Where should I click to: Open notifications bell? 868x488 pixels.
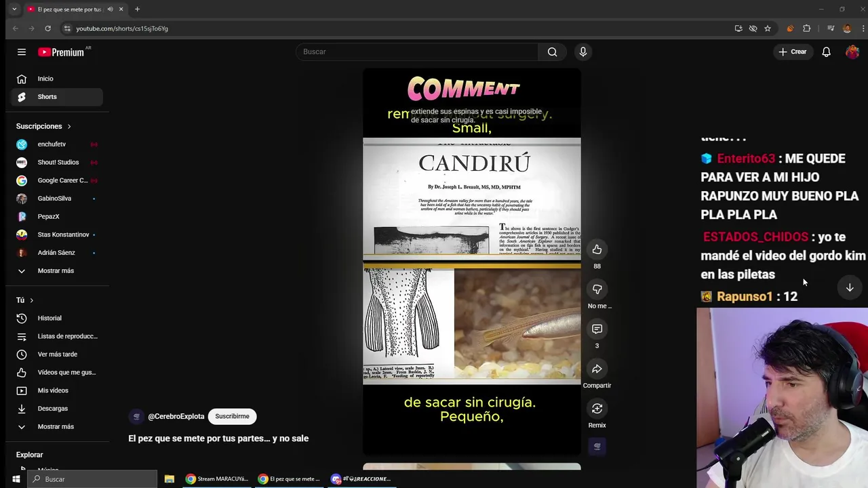tap(826, 52)
